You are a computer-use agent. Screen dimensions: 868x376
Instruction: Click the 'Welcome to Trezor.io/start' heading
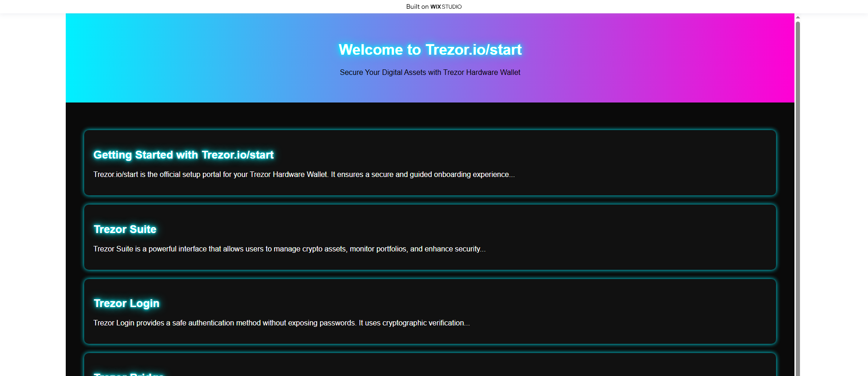[430, 50]
